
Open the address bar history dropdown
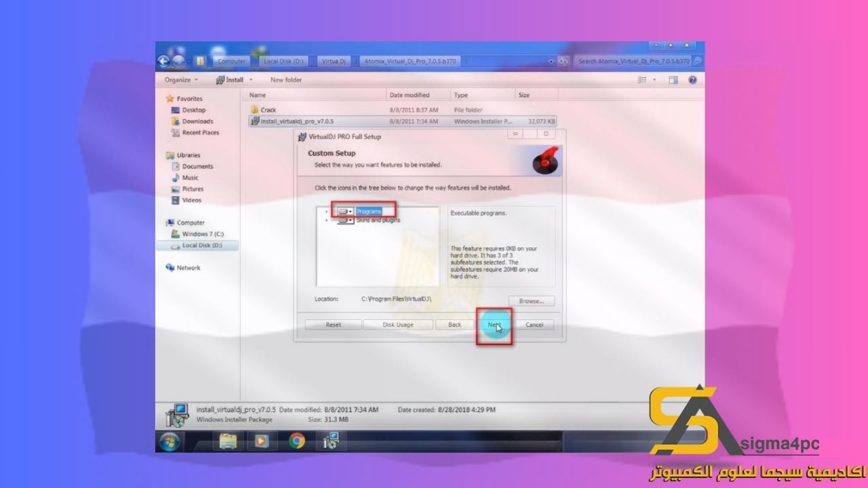coord(551,62)
